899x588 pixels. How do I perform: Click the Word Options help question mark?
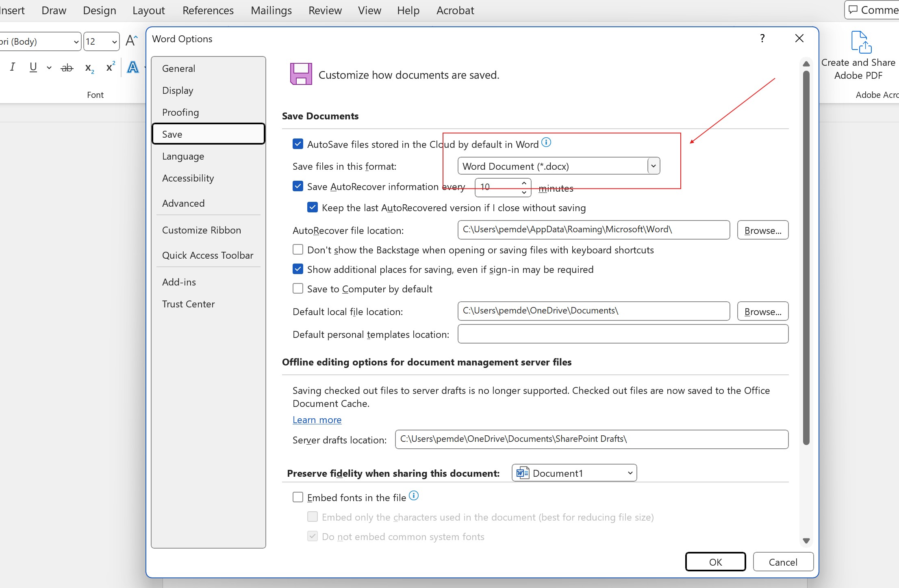pyautogui.click(x=762, y=38)
